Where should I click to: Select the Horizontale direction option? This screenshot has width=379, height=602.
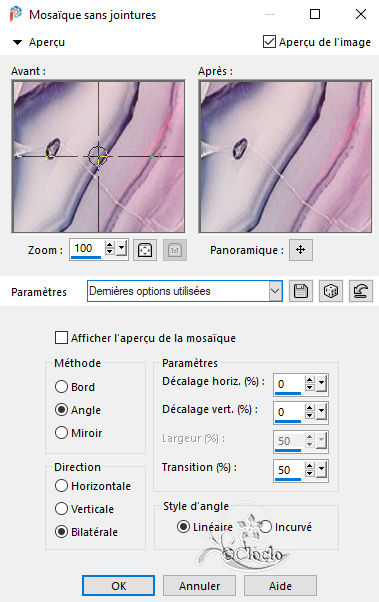(x=61, y=486)
